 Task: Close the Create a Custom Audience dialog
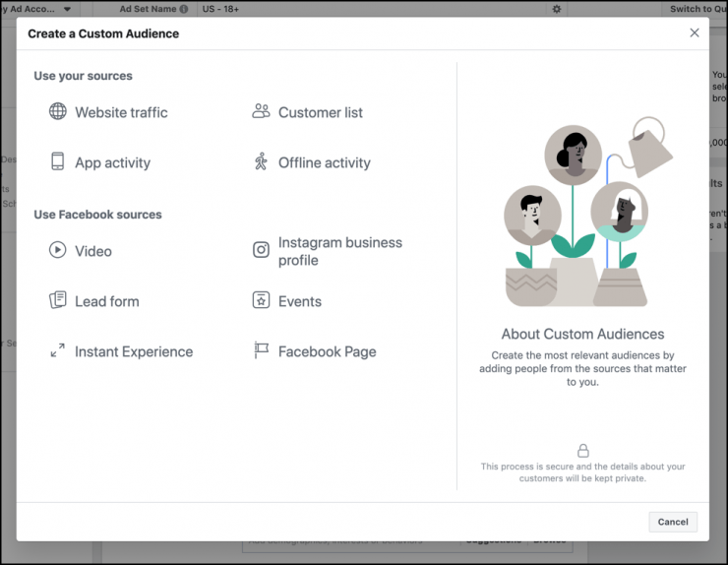[695, 33]
